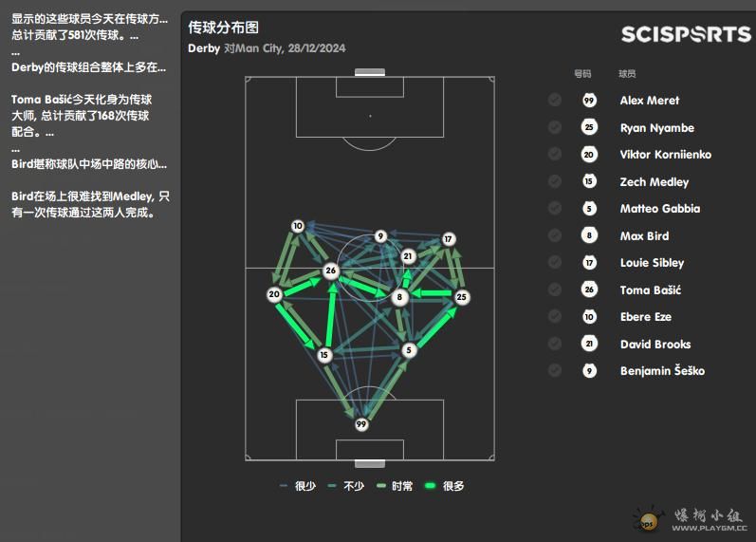Click number badge 21 beside David Brooks

589,344
